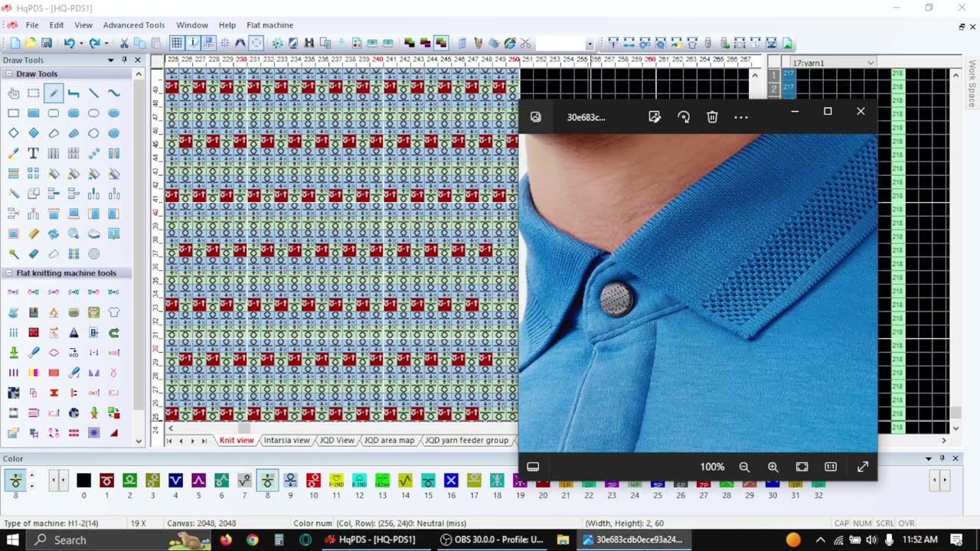The image size is (980, 551).
Task: Collapse the Draw Tools section
Action: (8, 74)
